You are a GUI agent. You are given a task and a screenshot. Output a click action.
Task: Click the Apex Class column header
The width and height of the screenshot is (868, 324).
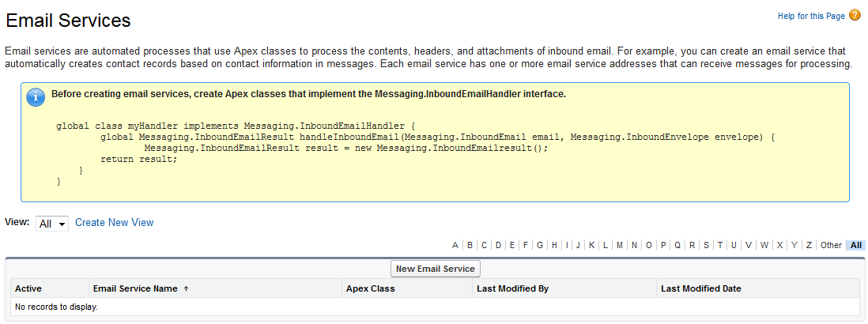pyautogui.click(x=371, y=288)
